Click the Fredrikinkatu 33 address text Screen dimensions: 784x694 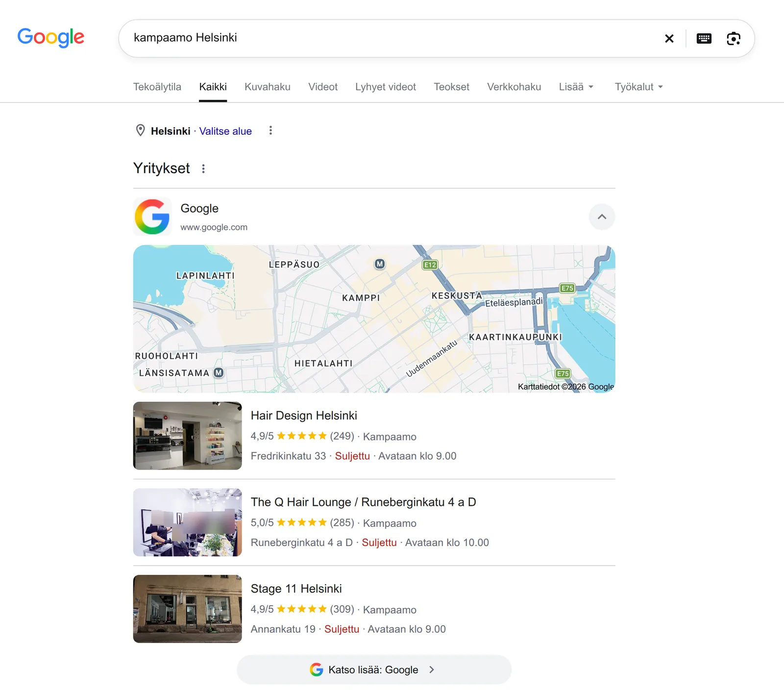pos(288,456)
